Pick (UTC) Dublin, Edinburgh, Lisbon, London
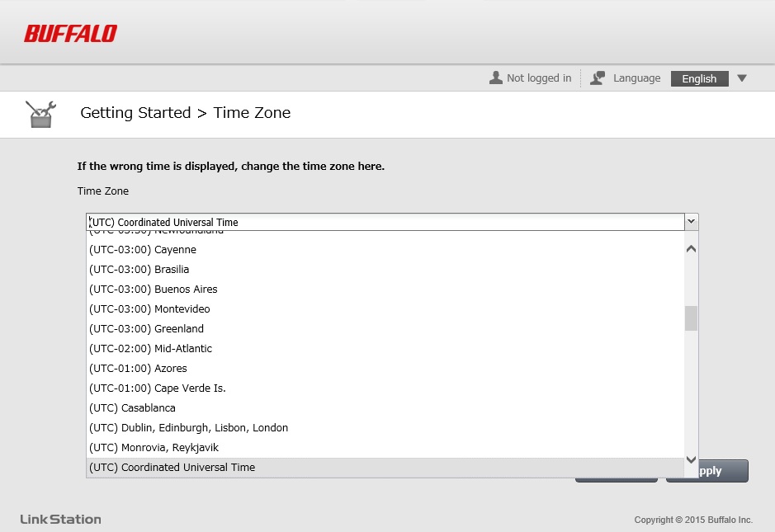This screenshot has height=532, width=775. (188, 428)
